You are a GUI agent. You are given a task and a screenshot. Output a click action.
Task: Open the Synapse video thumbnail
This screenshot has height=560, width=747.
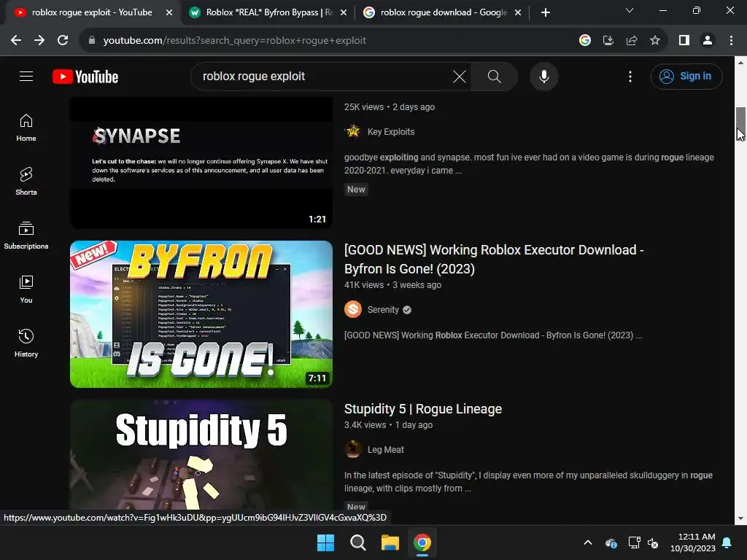(x=201, y=163)
